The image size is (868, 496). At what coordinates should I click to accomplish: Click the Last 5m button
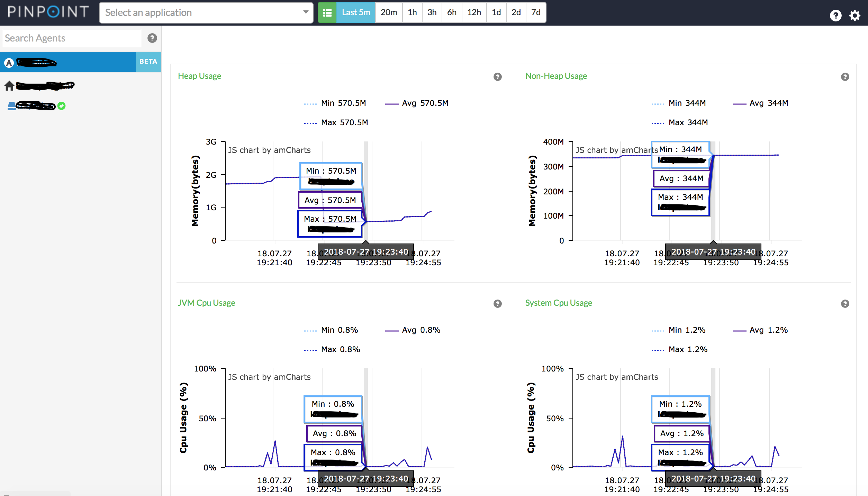point(356,12)
